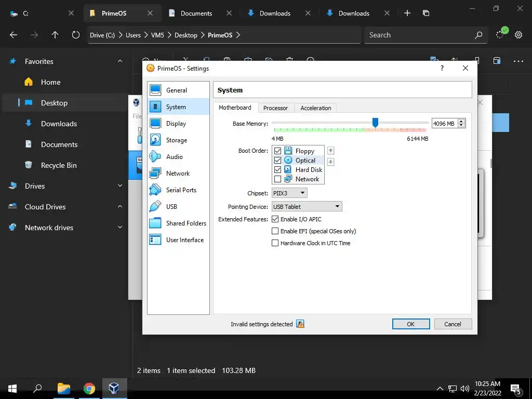532x399 pixels.
Task: Open Serial Ports settings category
Action: click(178, 190)
